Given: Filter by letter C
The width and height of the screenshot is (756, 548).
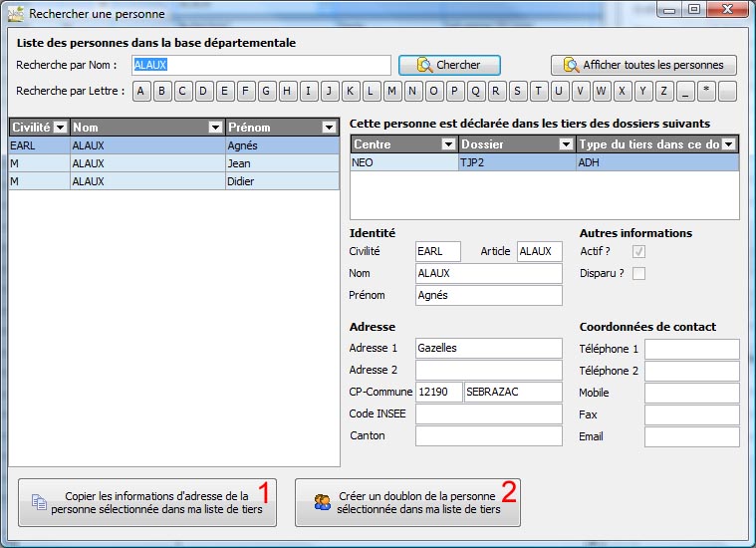Looking at the screenshot, I should click(182, 91).
